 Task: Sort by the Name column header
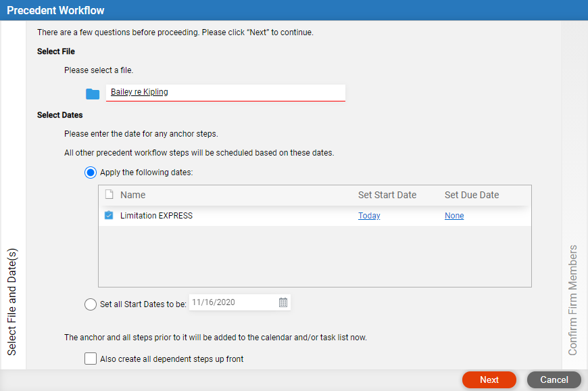(x=132, y=195)
